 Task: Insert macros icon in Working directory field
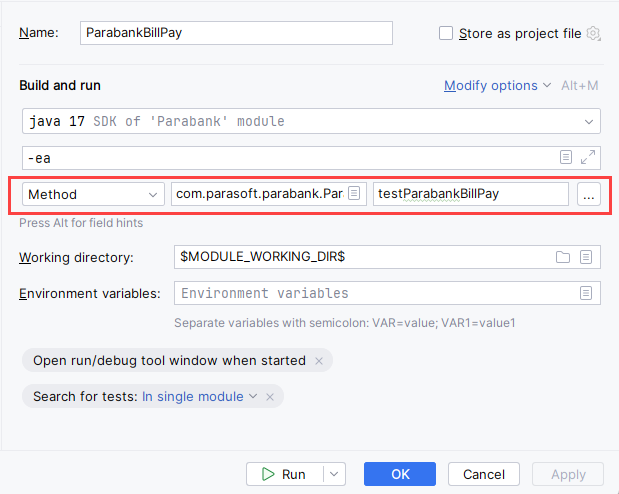(586, 257)
